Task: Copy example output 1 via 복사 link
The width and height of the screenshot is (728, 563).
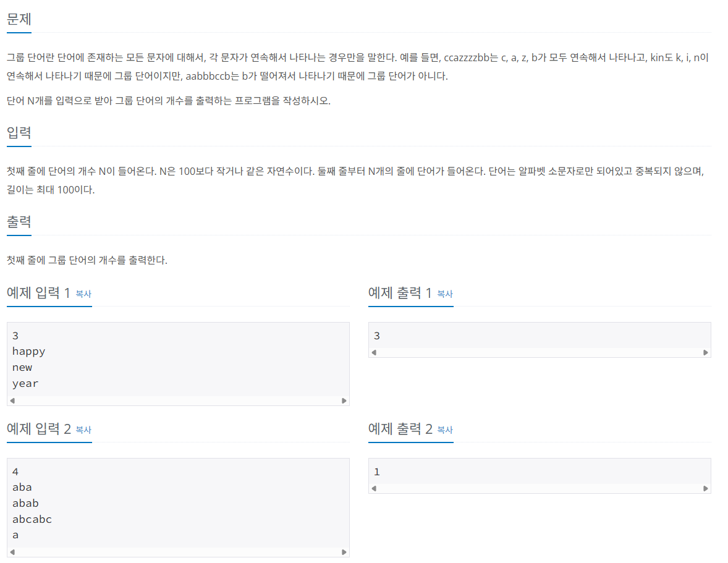Action: (445, 294)
